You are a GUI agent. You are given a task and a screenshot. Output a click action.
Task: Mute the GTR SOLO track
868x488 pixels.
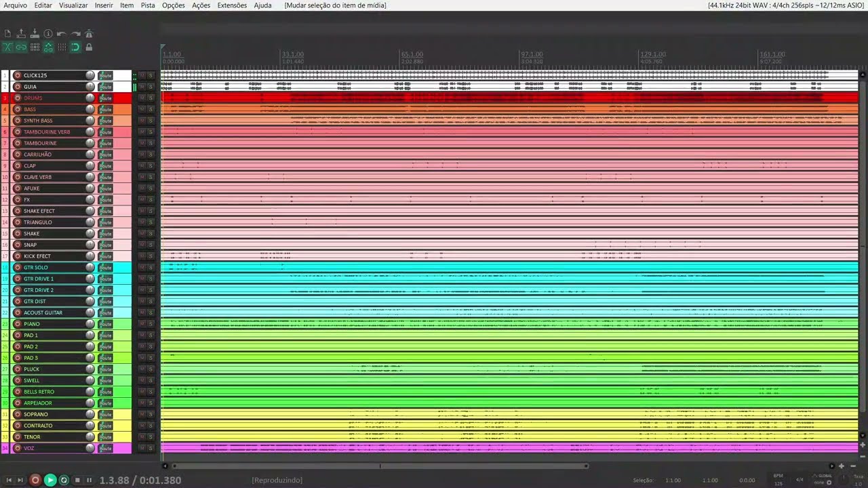point(142,268)
